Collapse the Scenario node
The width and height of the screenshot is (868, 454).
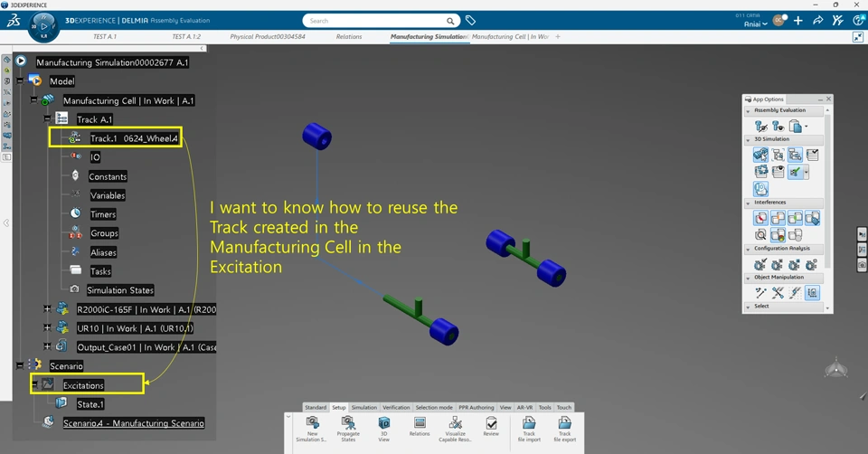click(20, 365)
